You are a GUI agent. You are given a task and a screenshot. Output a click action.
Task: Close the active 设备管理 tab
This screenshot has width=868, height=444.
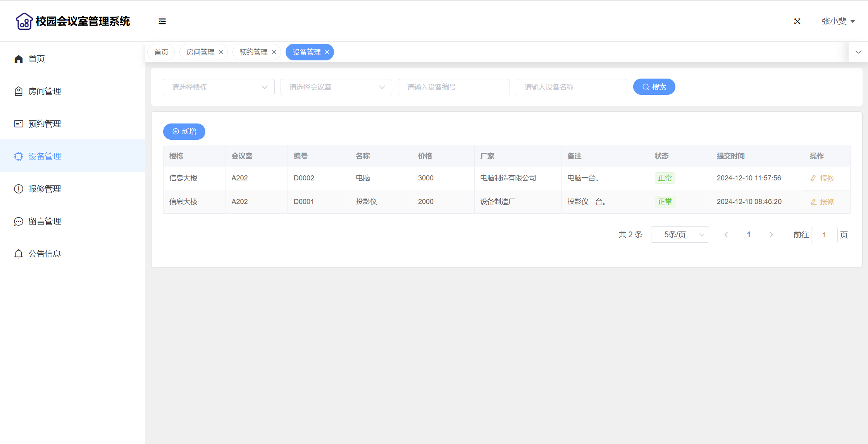coord(327,52)
